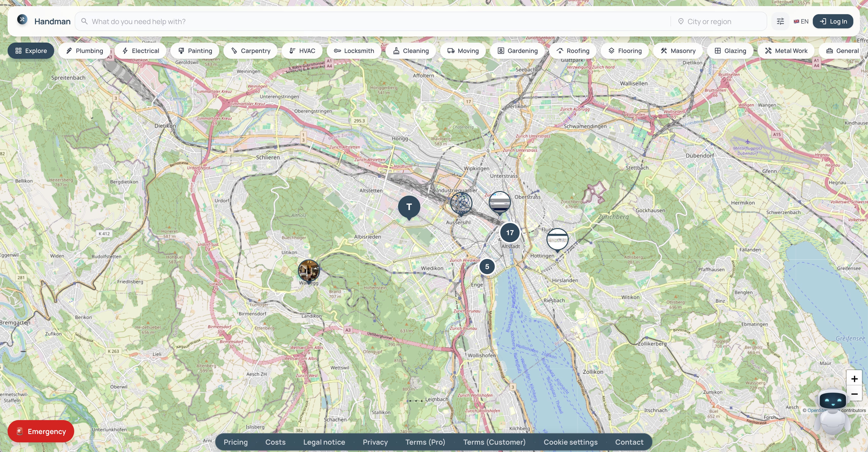Select the Plumbing category chip
Screen dimensions: 868x452
point(84,51)
